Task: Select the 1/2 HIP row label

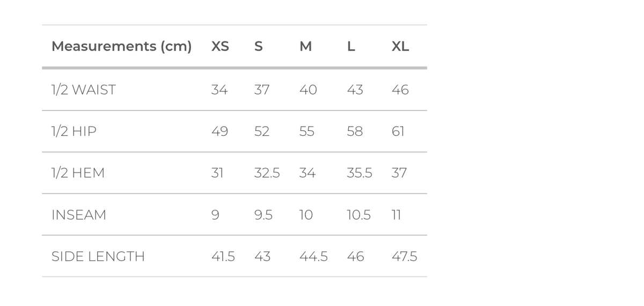Action: click(x=74, y=131)
